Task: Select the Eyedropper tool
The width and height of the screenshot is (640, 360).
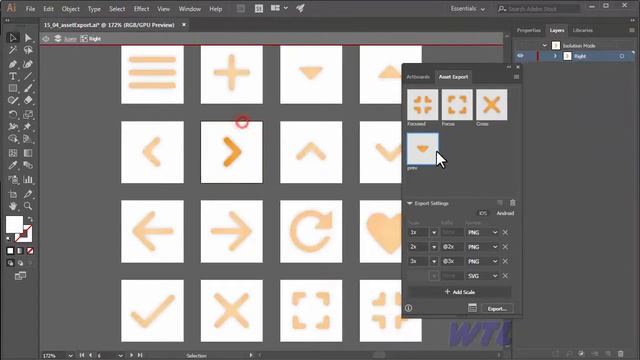Action: (x=13, y=165)
